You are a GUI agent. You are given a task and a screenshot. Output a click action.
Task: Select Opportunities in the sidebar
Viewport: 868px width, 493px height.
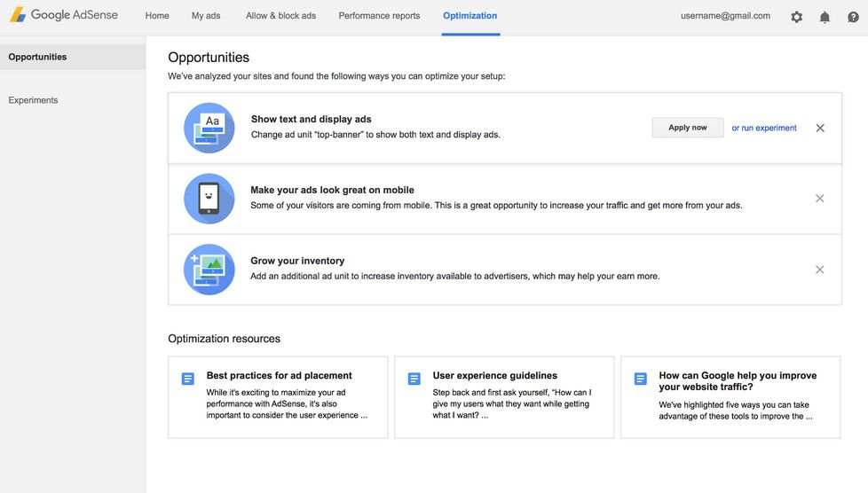click(x=73, y=57)
